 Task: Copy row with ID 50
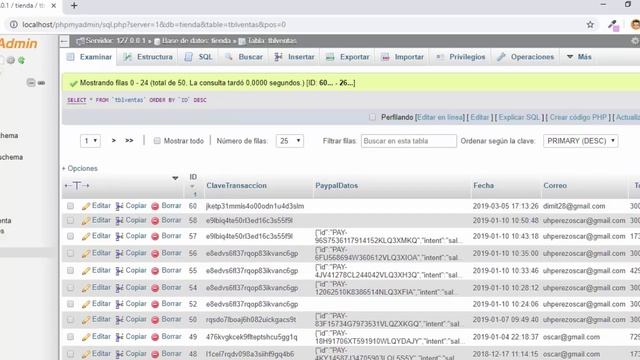point(131,320)
